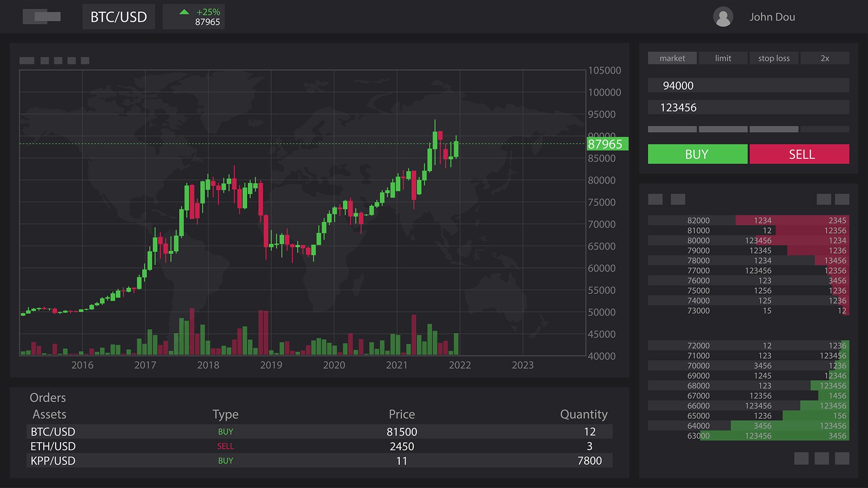868x488 pixels.
Task: Click the rightmost square above the order book
Action: click(x=842, y=199)
